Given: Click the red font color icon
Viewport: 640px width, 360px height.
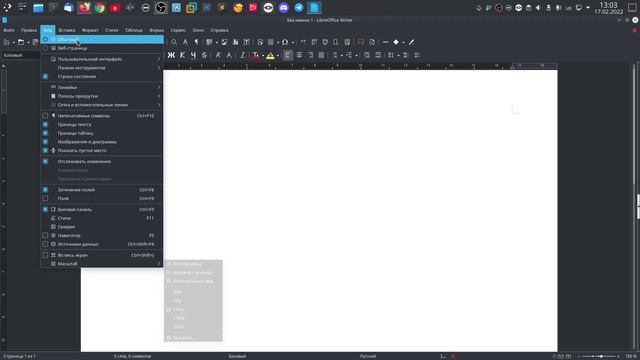Looking at the screenshot, I should (256, 56).
